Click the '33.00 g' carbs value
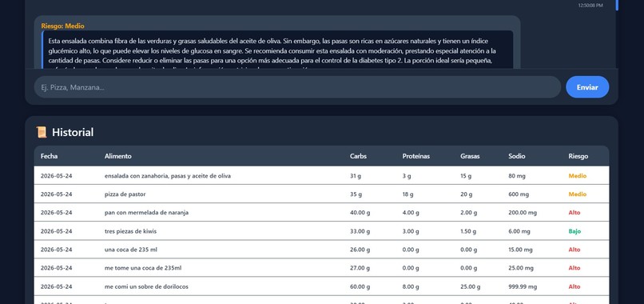 click(360, 231)
